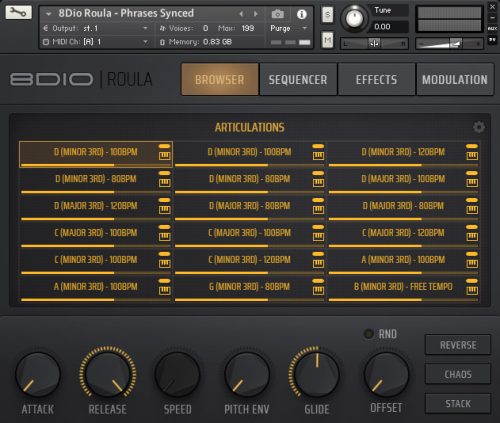This screenshot has width=500, height=423.
Task: Click the Tune knob
Action: tap(354, 18)
